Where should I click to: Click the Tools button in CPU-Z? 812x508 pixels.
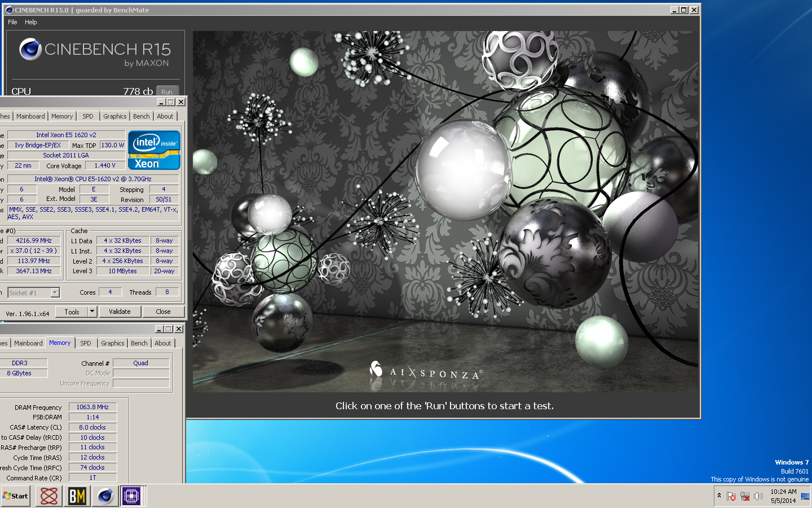tap(72, 312)
